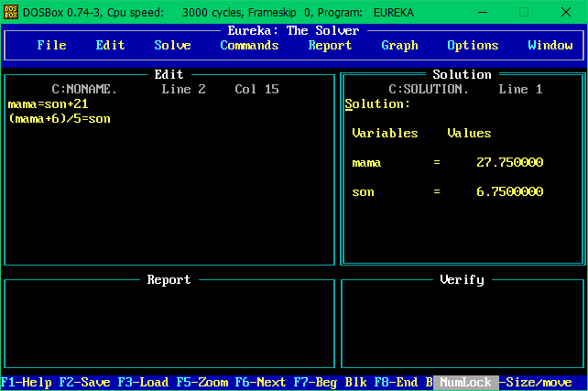This screenshot has width=588, height=391.
Task: Click C:SOLUTION. file name
Action: tap(429, 89)
